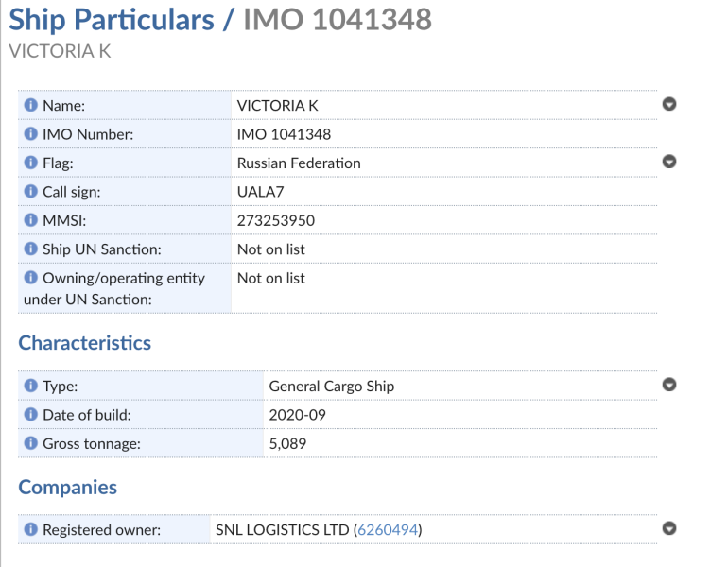Click the MMSI info icon
This screenshot has width=728, height=567.
click(x=31, y=220)
